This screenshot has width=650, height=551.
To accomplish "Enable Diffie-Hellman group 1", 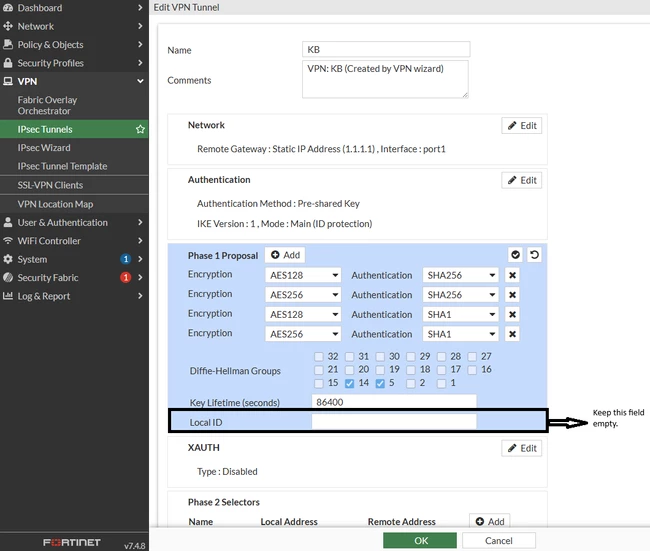I will point(441,383).
